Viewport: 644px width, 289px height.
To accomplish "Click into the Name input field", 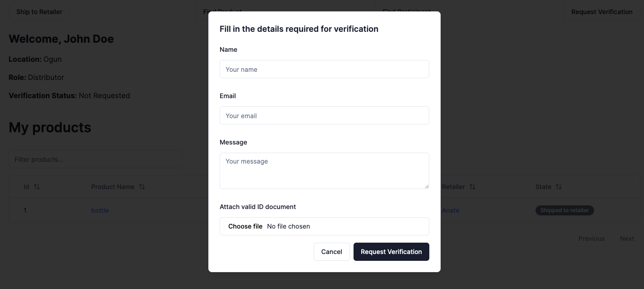I will pos(324,69).
